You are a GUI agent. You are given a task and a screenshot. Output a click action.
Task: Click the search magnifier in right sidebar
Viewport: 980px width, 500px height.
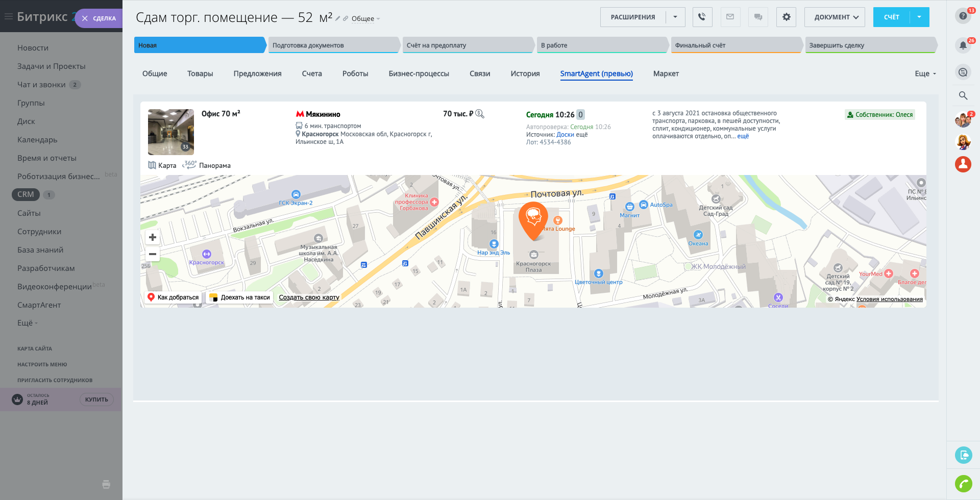tap(963, 95)
